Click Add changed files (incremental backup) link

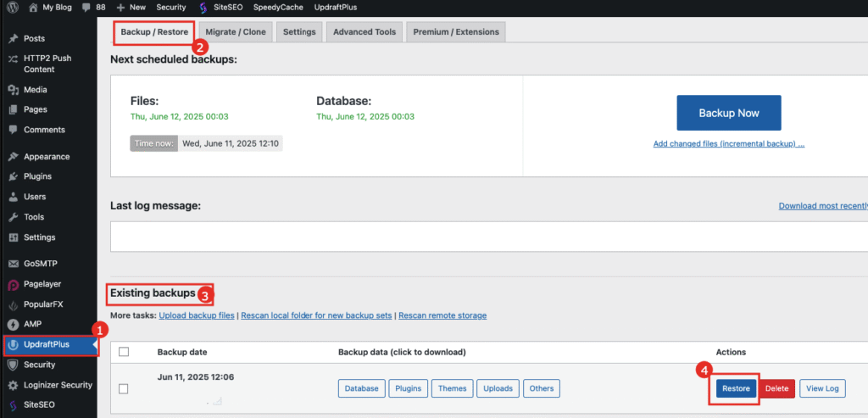[x=728, y=144]
